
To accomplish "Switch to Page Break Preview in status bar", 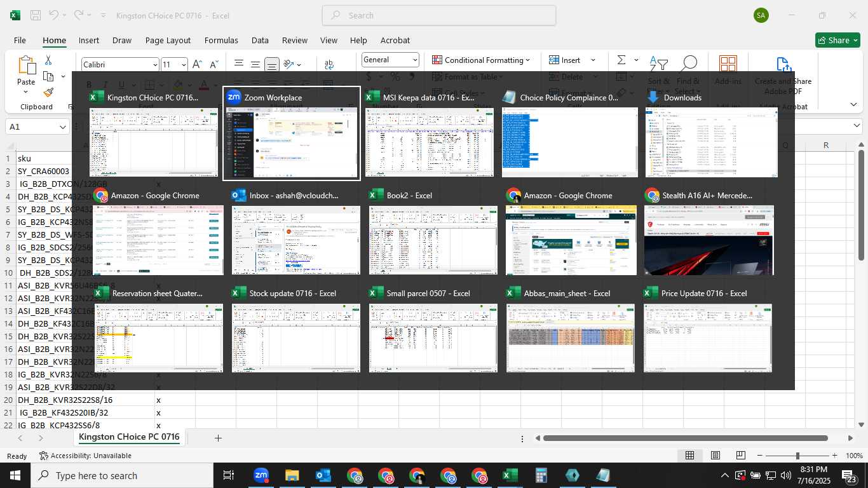I will (740, 456).
